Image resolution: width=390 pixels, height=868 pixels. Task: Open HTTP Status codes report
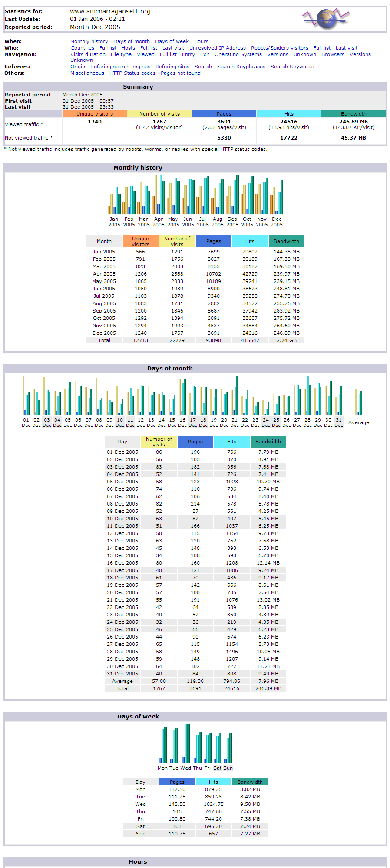[x=132, y=73]
